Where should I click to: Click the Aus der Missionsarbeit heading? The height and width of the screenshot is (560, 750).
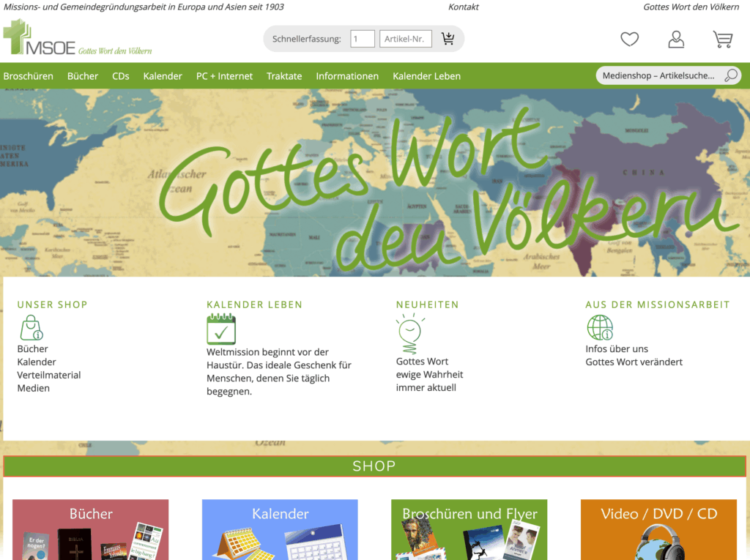(657, 305)
